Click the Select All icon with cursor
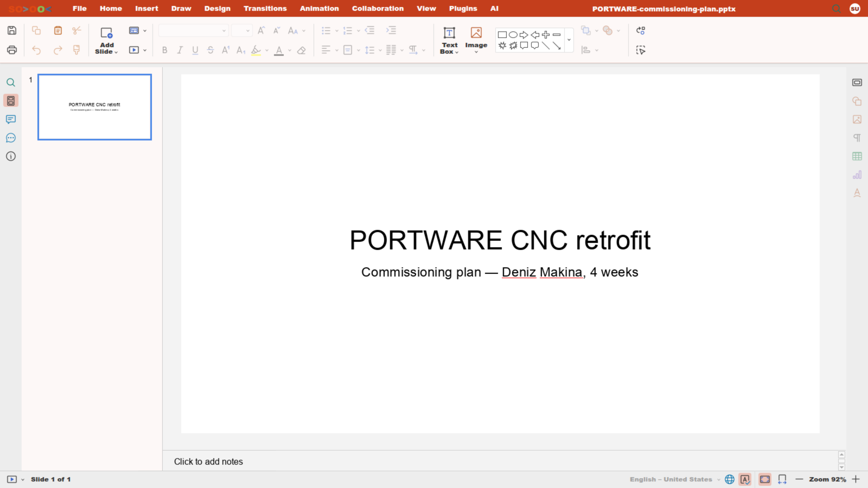The width and height of the screenshot is (868, 488). [x=640, y=50]
